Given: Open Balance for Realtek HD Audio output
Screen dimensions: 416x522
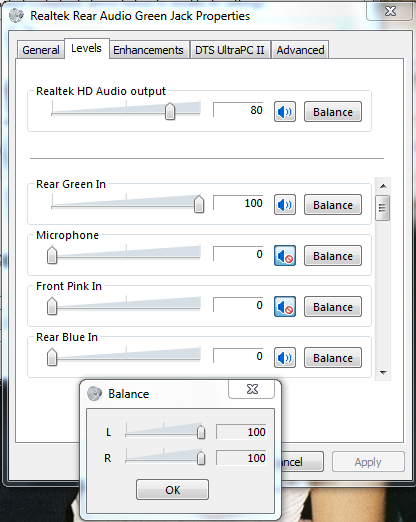Looking at the screenshot, I should 333,112.
